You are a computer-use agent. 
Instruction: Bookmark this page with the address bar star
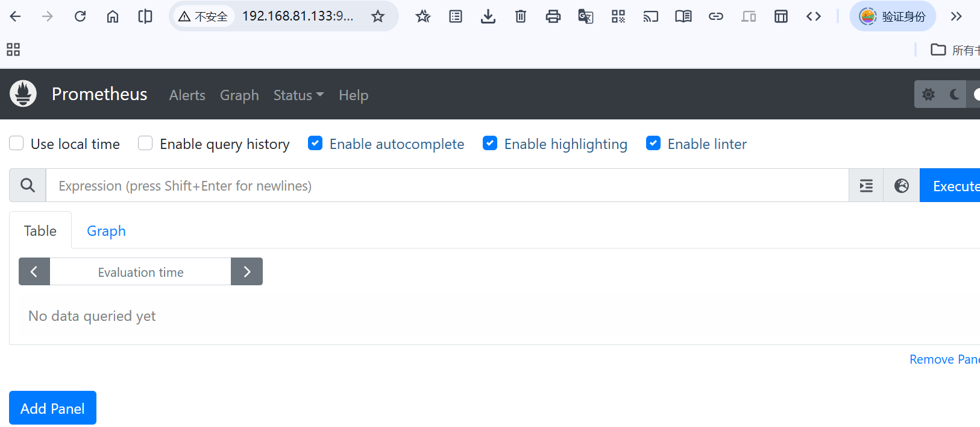[378, 16]
